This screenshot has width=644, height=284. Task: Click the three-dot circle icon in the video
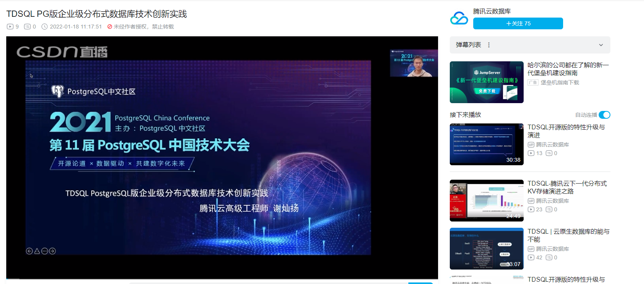pos(45,251)
